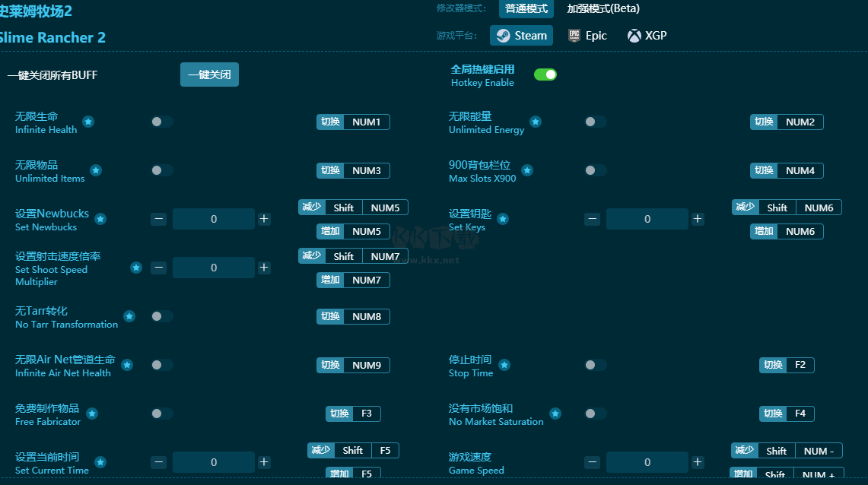Enable Stop Time toggle
Image resolution: width=868 pixels, height=485 pixels.
(595, 365)
